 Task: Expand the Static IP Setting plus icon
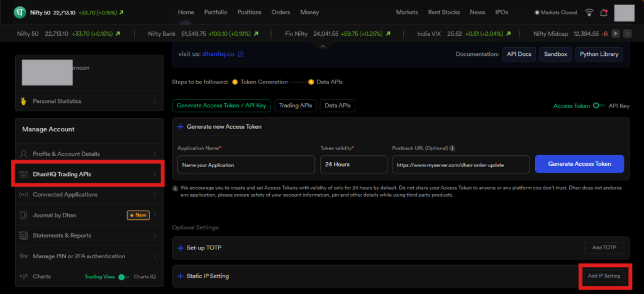point(180,276)
